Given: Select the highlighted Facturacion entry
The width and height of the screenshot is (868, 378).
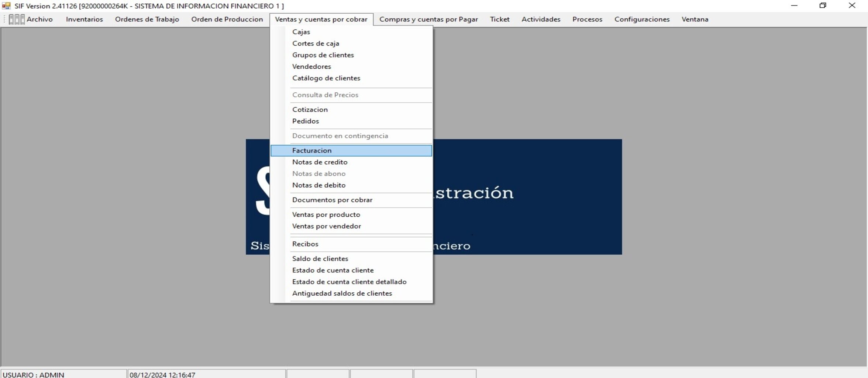Looking at the screenshot, I should pos(351,151).
